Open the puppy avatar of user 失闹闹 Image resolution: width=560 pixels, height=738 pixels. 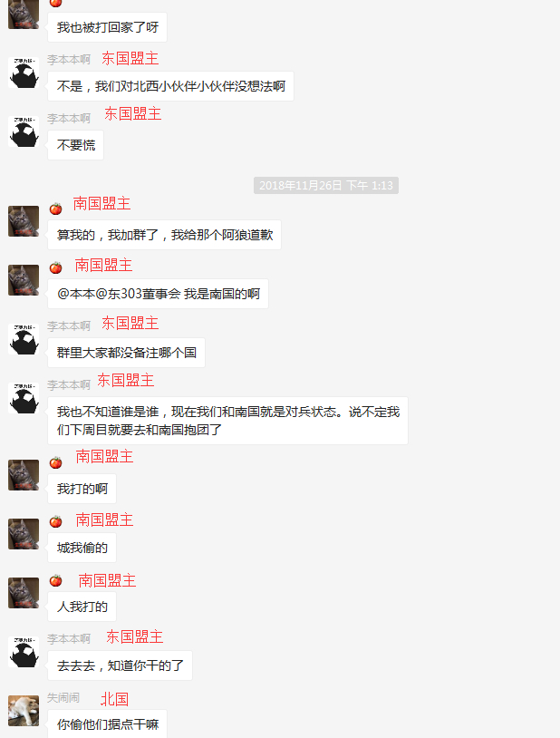click(x=24, y=710)
